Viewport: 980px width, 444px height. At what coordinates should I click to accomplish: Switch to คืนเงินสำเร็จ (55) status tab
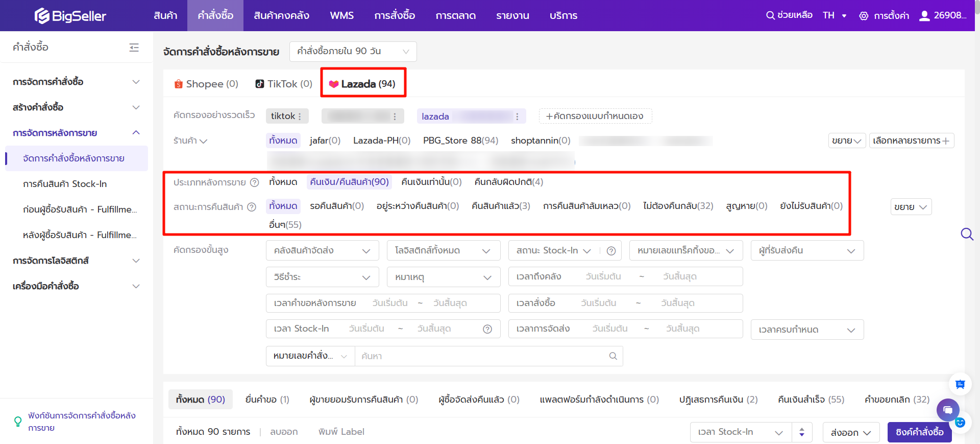[811, 400]
